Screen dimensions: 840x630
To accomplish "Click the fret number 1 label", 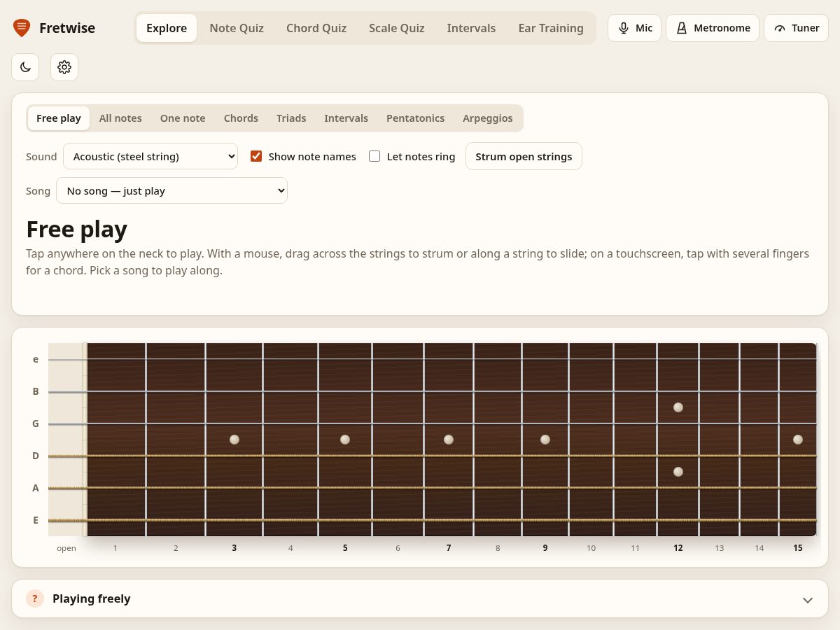I will point(115,548).
